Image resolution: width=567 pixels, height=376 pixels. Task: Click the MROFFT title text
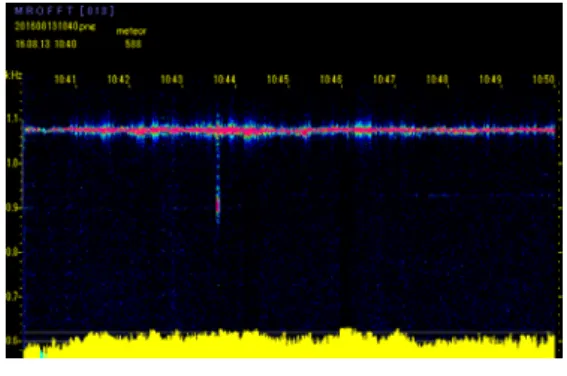[64, 11]
